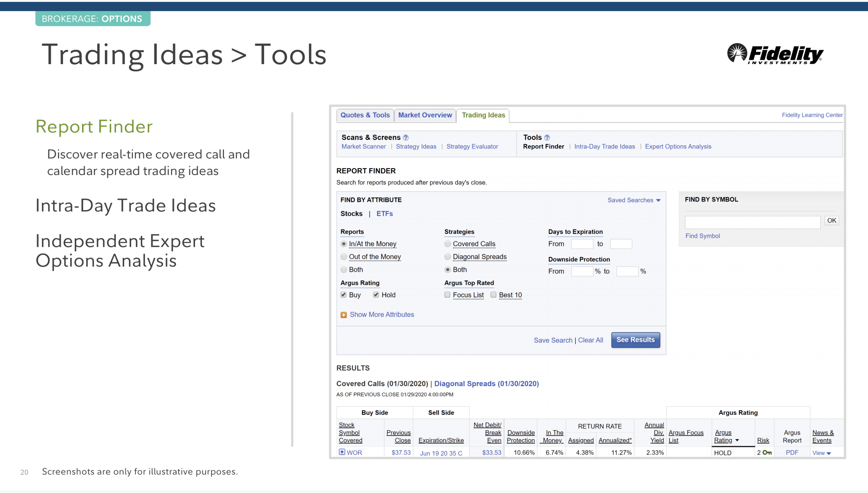
Task: Select Diagonal Spreads strategy radio button
Action: pos(448,257)
